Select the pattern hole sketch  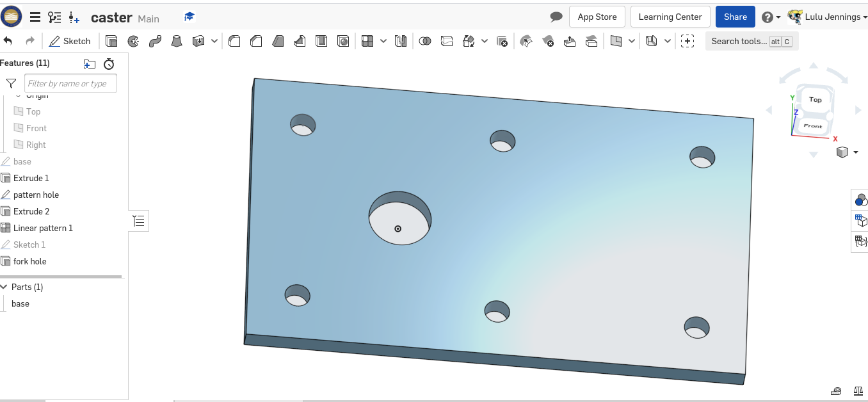(x=36, y=195)
